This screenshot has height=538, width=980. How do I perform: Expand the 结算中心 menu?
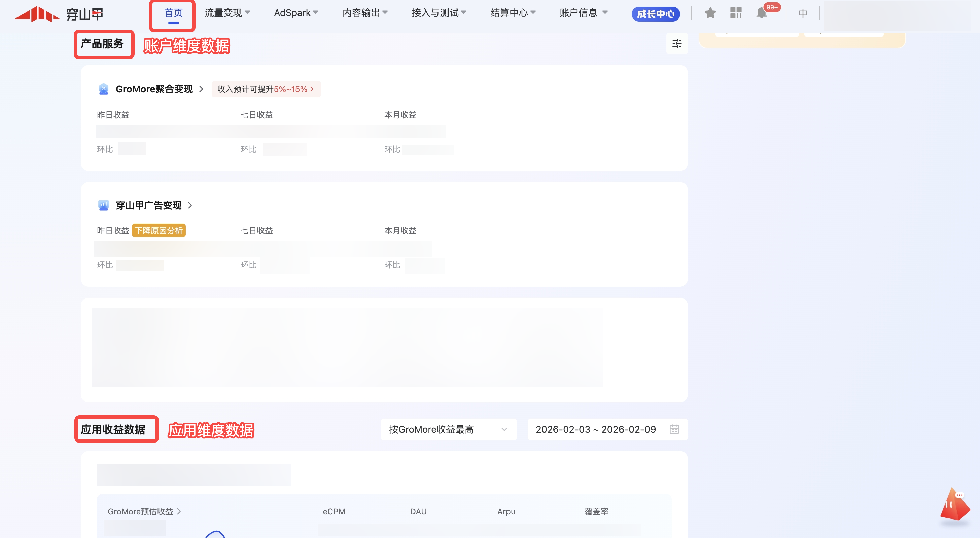point(513,13)
